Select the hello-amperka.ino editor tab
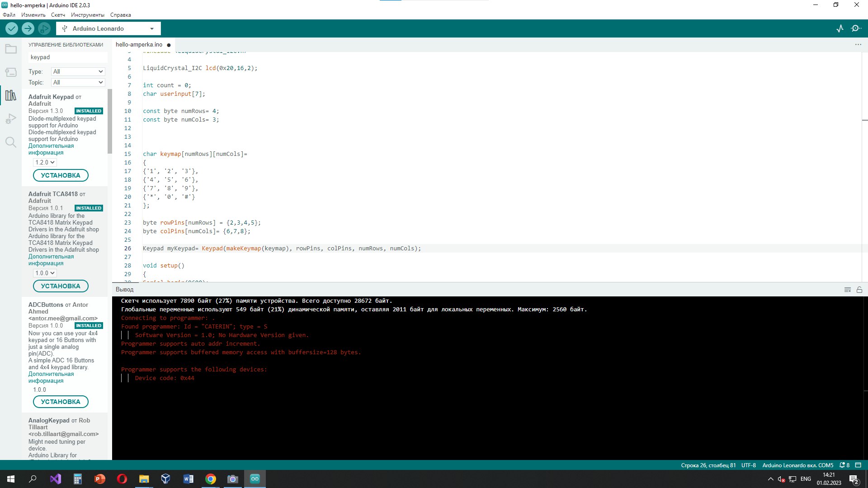This screenshot has height=488, width=868. click(x=139, y=45)
